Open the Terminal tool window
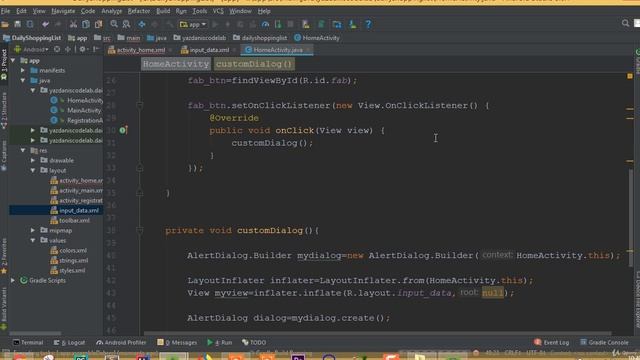640x360 pixels. click(x=28, y=342)
